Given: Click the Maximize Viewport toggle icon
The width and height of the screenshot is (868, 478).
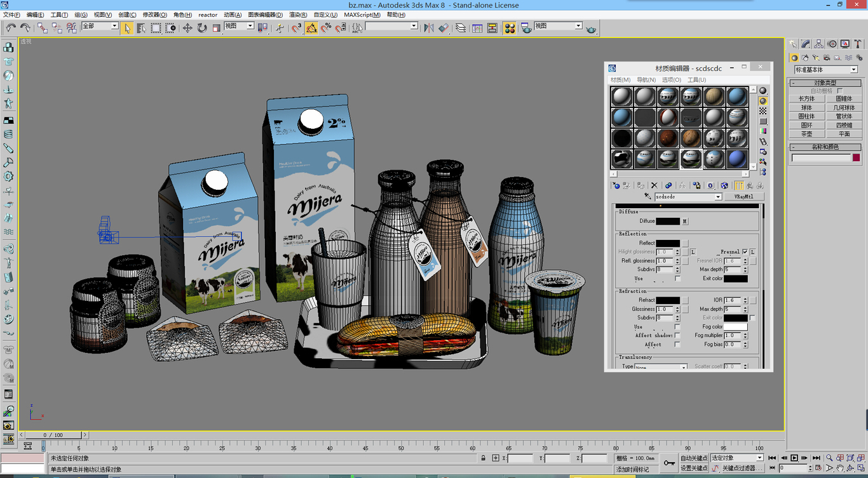Looking at the screenshot, I should (x=862, y=468).
